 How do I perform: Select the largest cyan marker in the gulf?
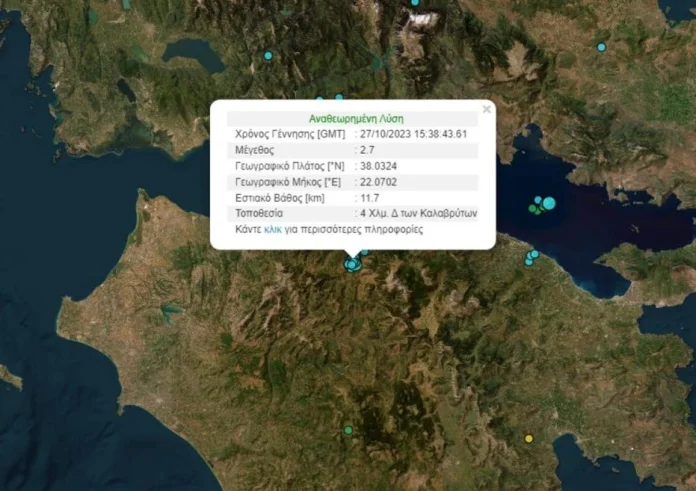(x=549, y=203)
